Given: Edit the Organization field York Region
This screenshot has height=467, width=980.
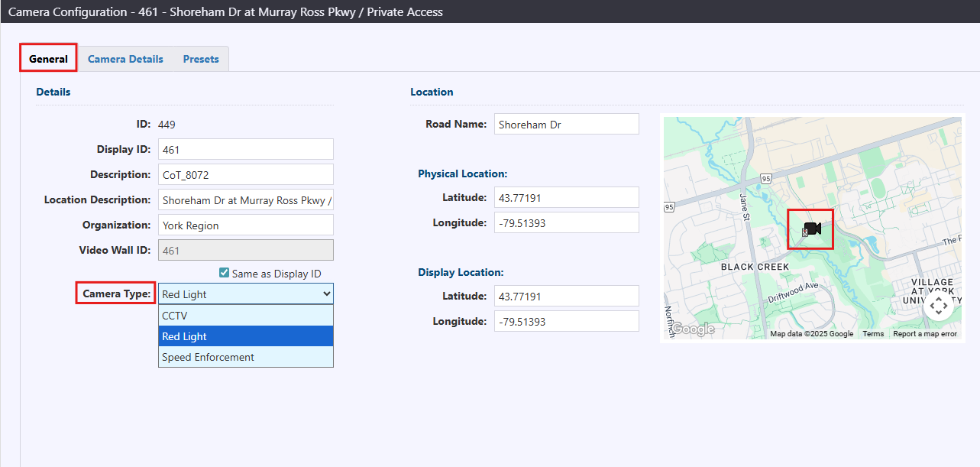Looking at the screenshot, I should point(245,225).
